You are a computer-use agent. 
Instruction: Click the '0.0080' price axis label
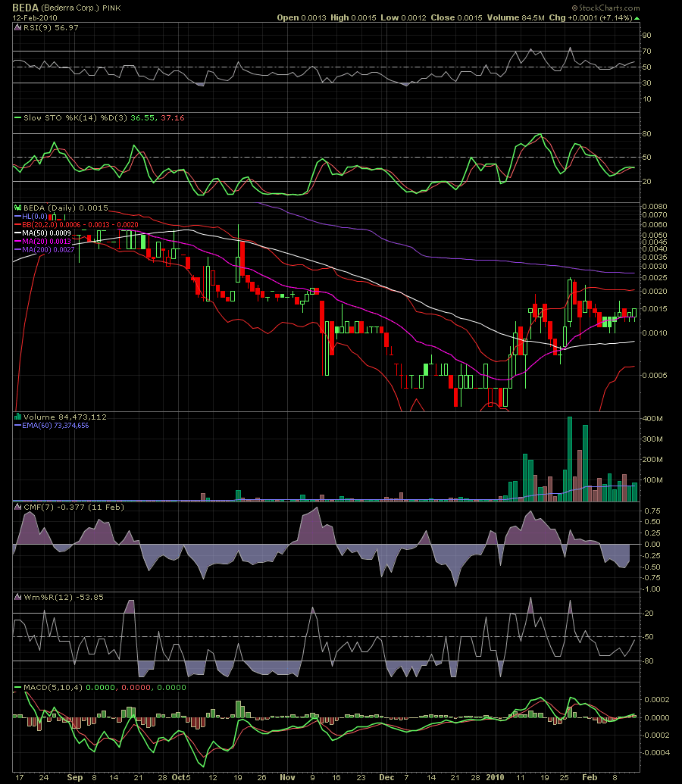pyautogui.click(x=655, y=207)
